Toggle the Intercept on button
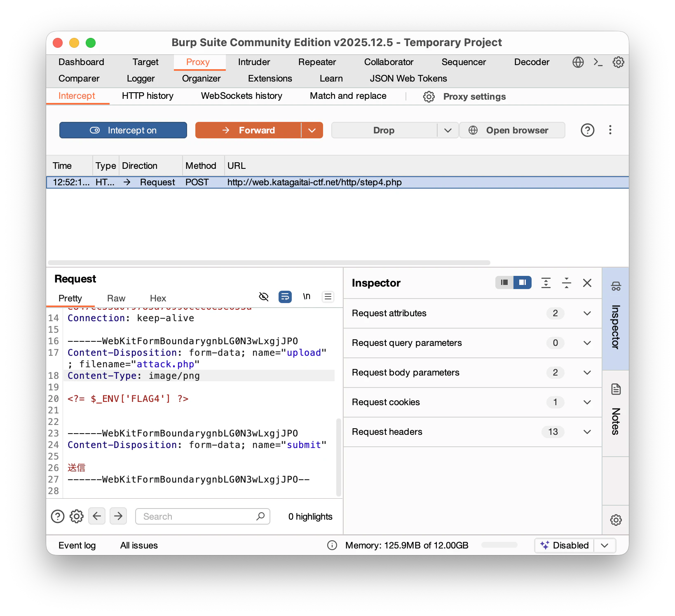675x616 pixels. [x=123, y=130]
